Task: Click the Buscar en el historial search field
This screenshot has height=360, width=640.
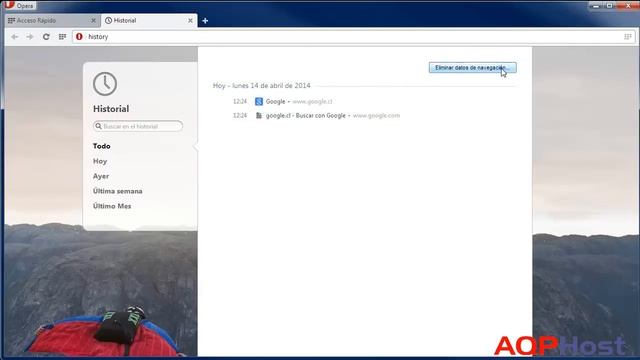Action: pyautogui.click(x=138, y=126)
